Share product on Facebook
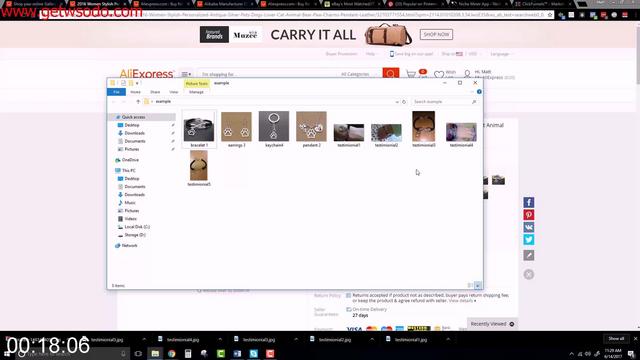 pyautogui.click(x=529, y=202)
